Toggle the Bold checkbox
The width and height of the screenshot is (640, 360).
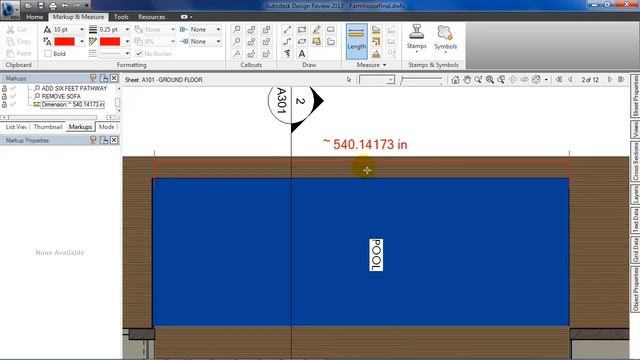(48, 53)
